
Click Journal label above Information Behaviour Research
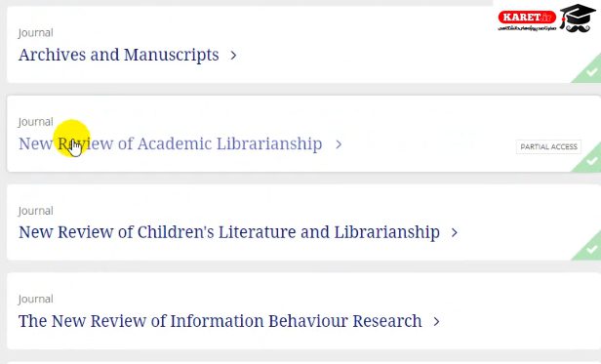tap(36, 300)
